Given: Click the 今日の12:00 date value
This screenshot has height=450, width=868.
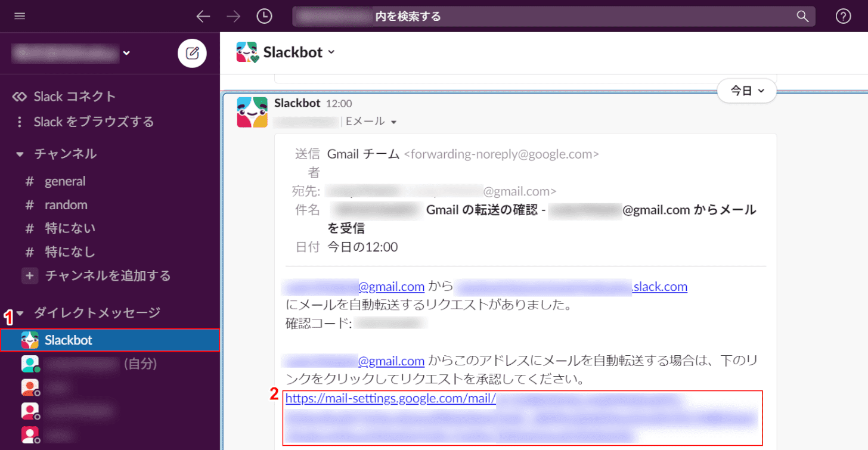Looking at the screenshot, I should [x=362, y=247].
